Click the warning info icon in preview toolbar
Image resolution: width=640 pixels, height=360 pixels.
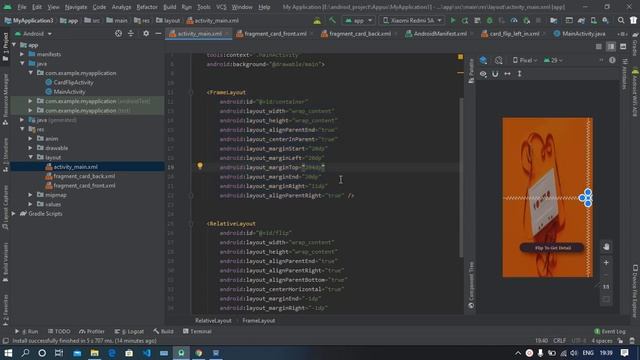(612, 60)
